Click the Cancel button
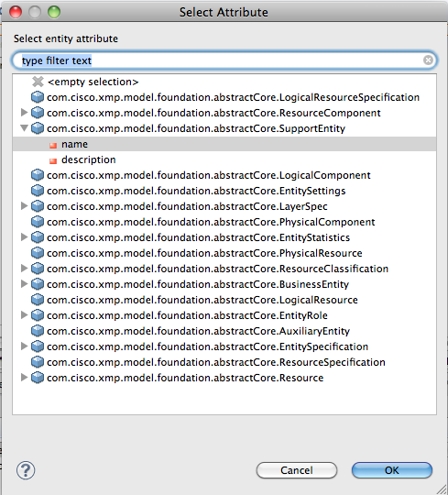 pyautogui.click(x=297, y=470)
